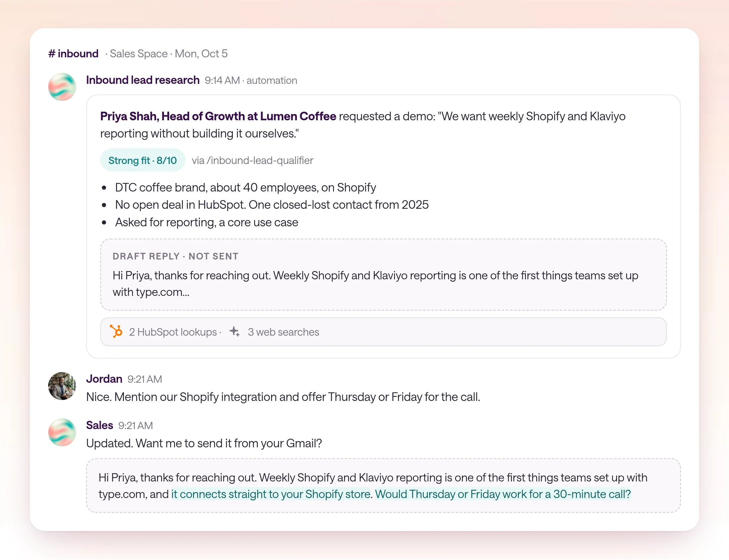Viewport: 729px width, 560px height.
Task: Click the 'Sales Space · Mon, Oct 5' header text
Action: click(168, 54)
